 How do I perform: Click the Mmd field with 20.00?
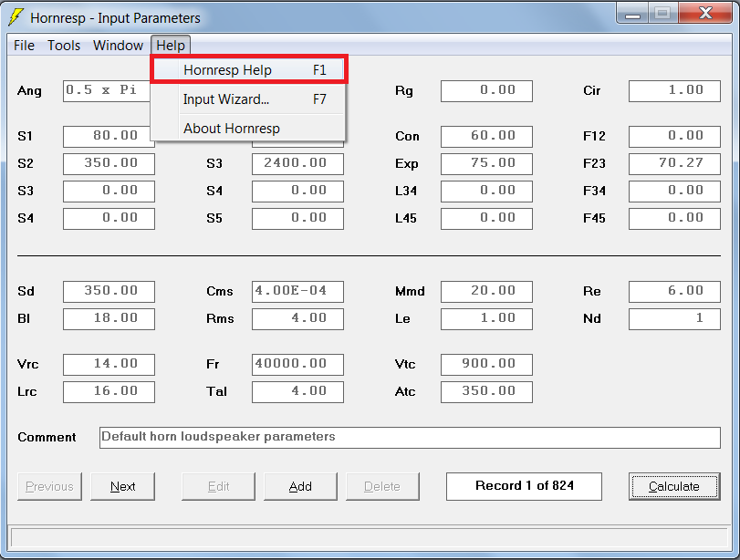click(486, 292)
